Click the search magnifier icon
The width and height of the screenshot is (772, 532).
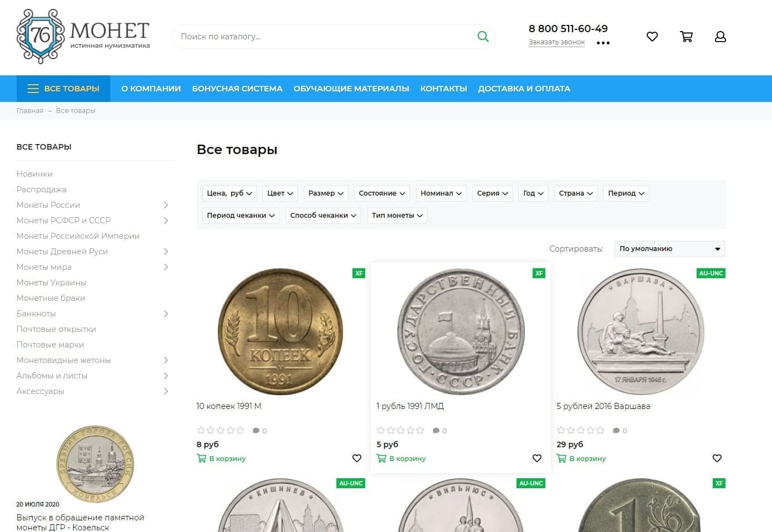click(x=483, y=37)
